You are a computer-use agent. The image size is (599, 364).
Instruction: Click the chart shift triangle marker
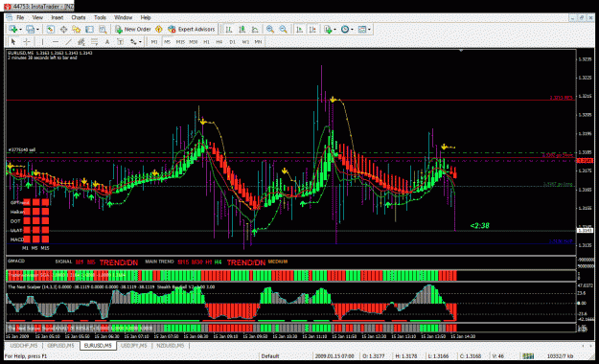point(462,51)
